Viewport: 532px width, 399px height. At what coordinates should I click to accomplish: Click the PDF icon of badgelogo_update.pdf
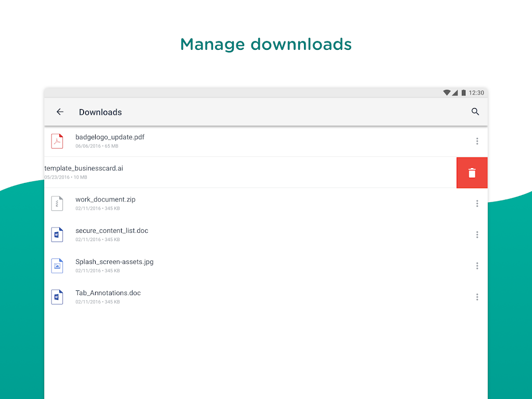pos(57,141)
